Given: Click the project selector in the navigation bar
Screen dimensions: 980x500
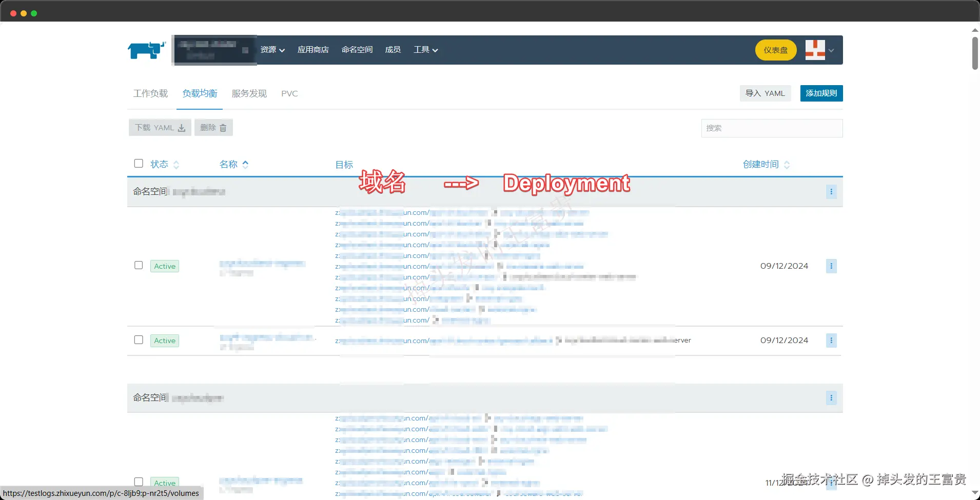Looking at the screenshot, I should click(x=214, y=50).
